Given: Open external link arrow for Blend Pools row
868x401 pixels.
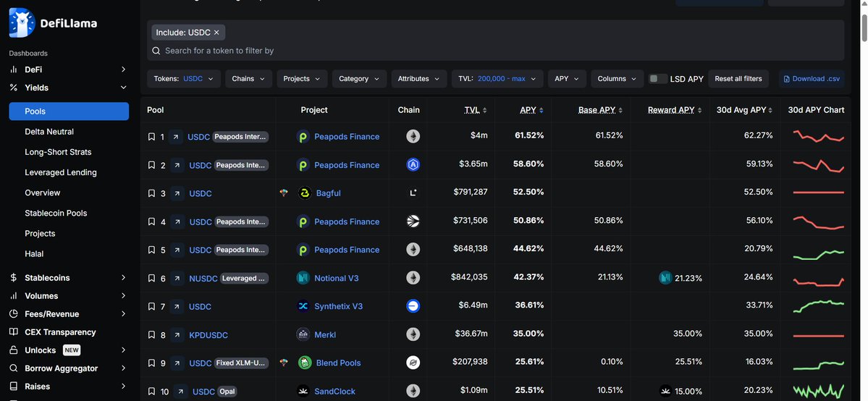Looking at the screenshot, I should pyautogui.click(x=177, y=363).
